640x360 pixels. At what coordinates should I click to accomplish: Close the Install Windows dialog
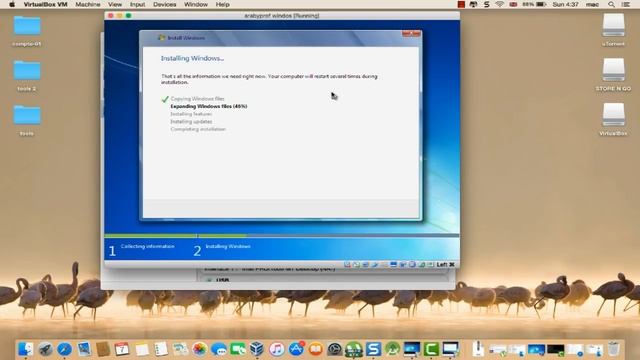411,34
